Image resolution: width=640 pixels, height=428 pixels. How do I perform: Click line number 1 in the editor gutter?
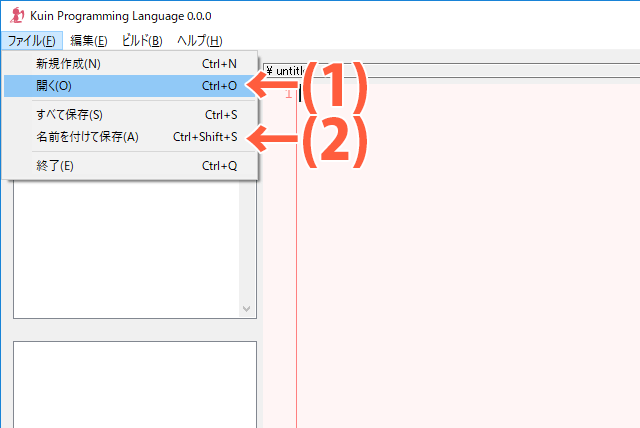click(289, 94)
